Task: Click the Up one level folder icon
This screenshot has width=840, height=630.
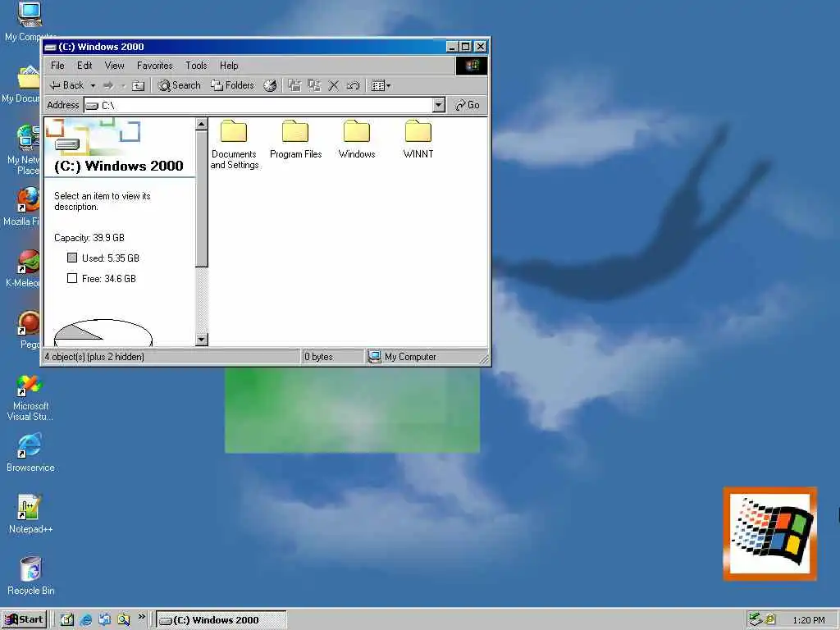Action: 138,85
